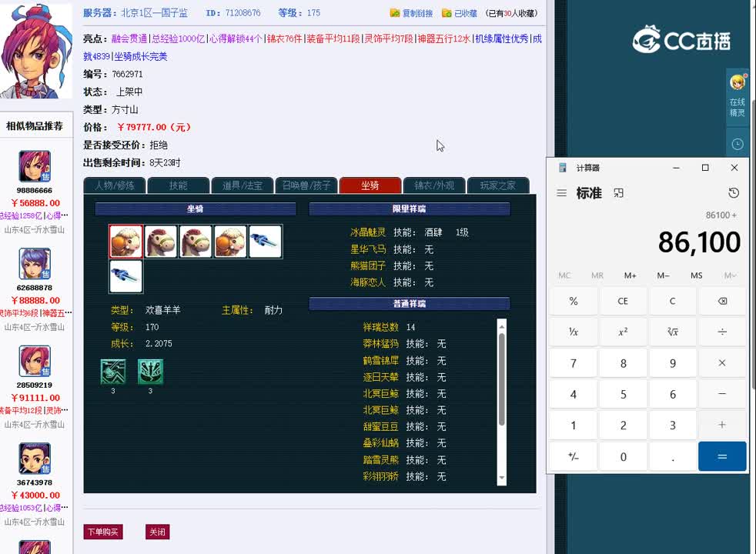Select the third mount horse icon

196,242
